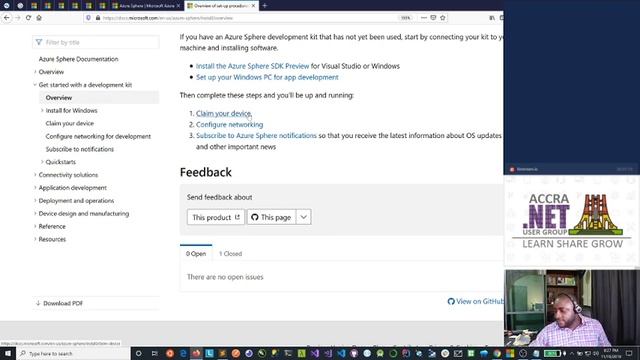Screen dimensions: 640x360
Task: Open the notification action center icon
Action: 629,353
